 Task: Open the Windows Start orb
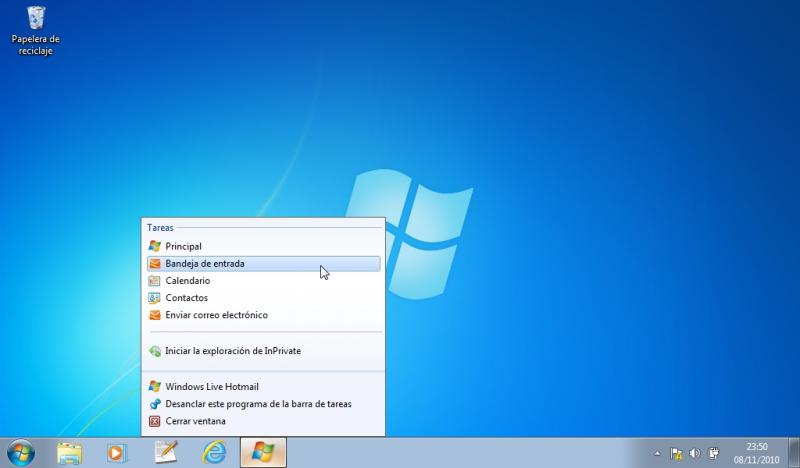coord(21,453)
